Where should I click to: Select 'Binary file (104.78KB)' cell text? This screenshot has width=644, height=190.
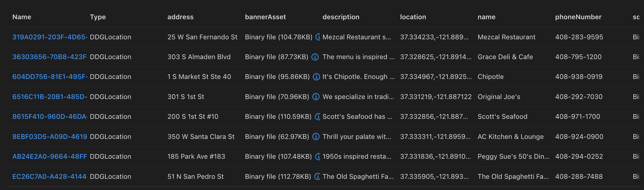pyautogui.click(x=279, y=37)
